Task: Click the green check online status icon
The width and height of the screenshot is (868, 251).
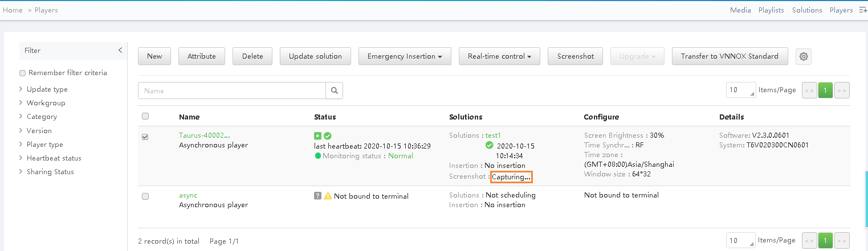Action: (x=328, y=136)
